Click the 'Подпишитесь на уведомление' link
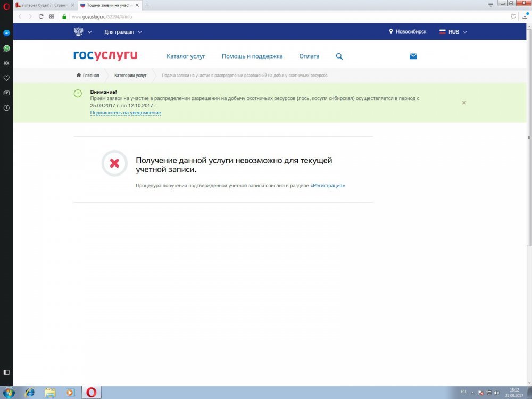This screenshot has height=399, width=532. pos(126,113)
